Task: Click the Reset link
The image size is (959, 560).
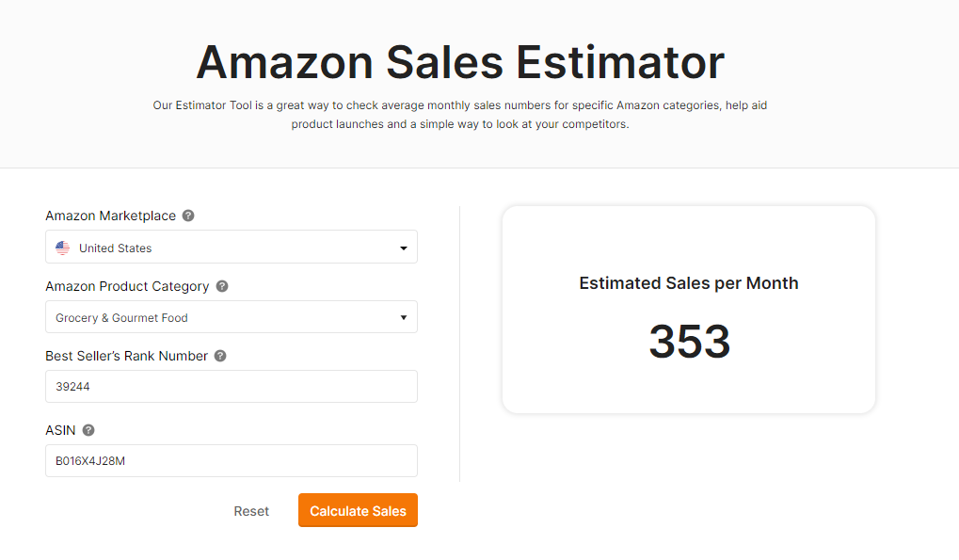Action: pos(251,511)
